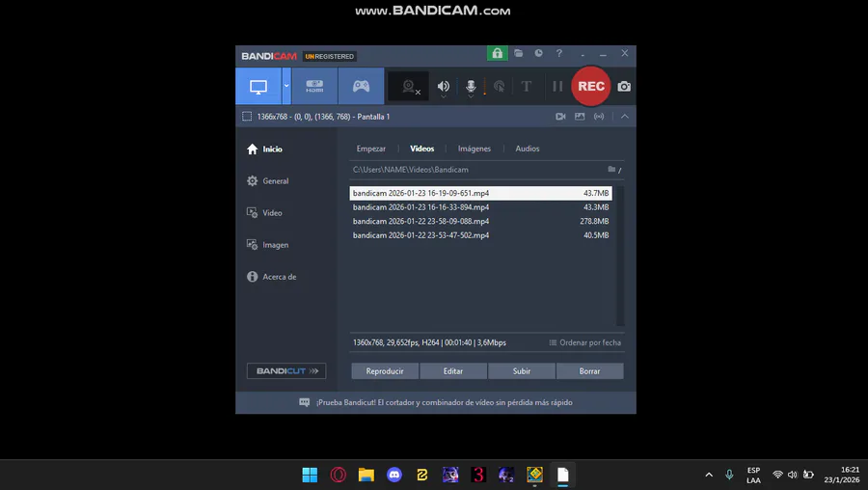Screen dimensions: 868x490
Task: Open scheduled recording clock icon
Action: (x=538, y=53)
